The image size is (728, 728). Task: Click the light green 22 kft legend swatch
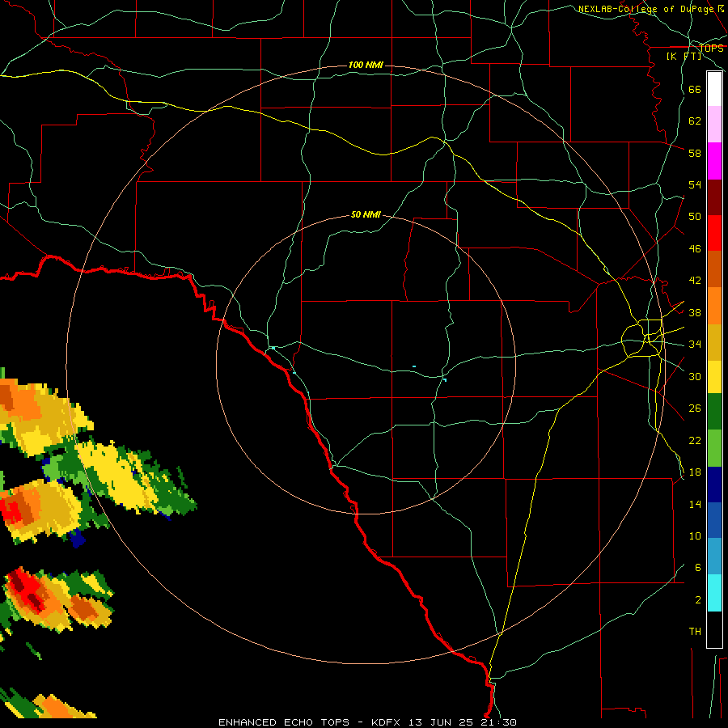(714, 448)
